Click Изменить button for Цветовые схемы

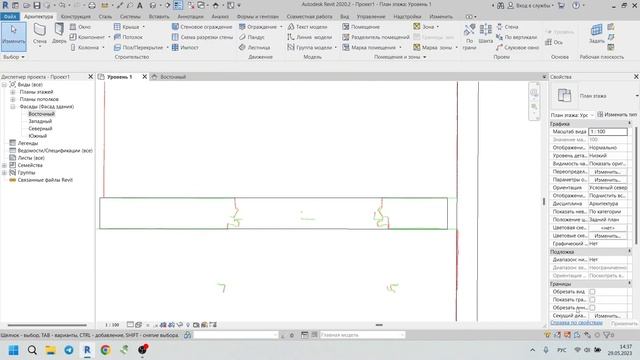[x=607, y=236]
